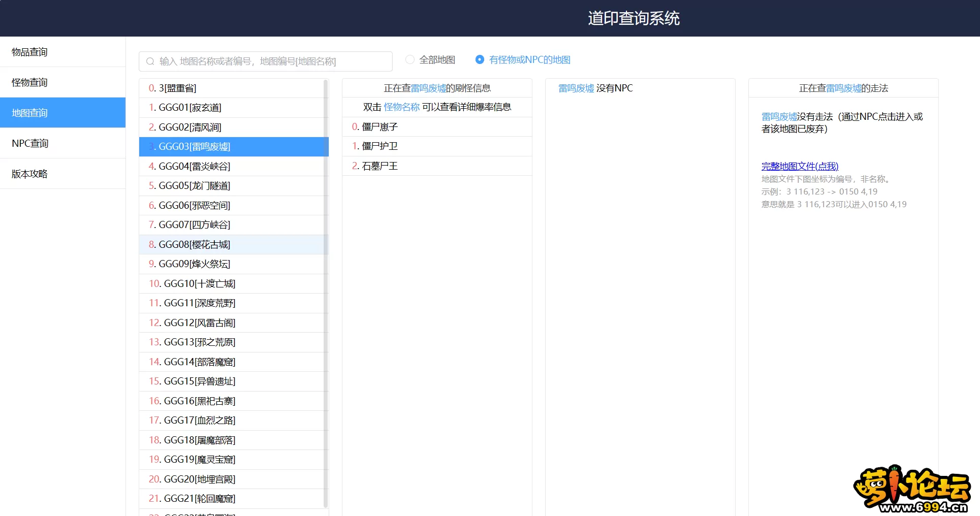Select the 有怪物或NPC的地图 radio button

(480, 59)
